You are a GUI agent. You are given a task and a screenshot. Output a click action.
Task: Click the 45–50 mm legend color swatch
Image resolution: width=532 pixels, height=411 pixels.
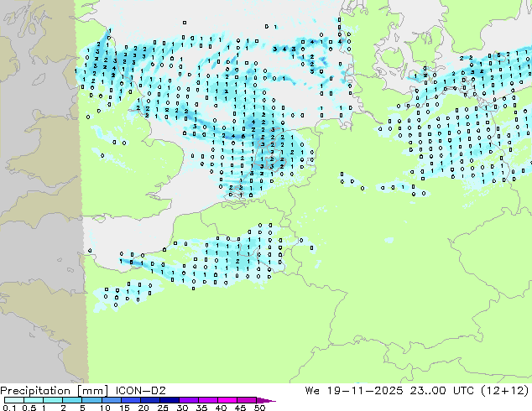(247, 400)
